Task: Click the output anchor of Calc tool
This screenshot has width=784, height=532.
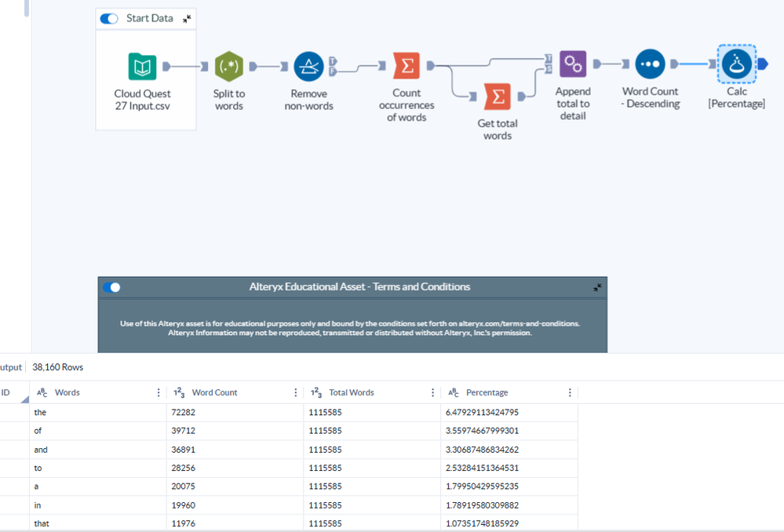Action: click(763, 65)
